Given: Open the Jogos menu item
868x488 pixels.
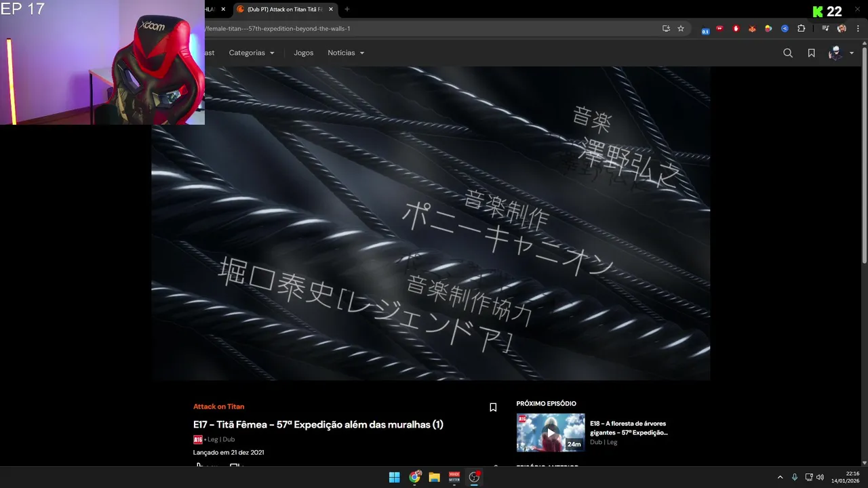Looking at the screenshot, I should tap(303, 53).
